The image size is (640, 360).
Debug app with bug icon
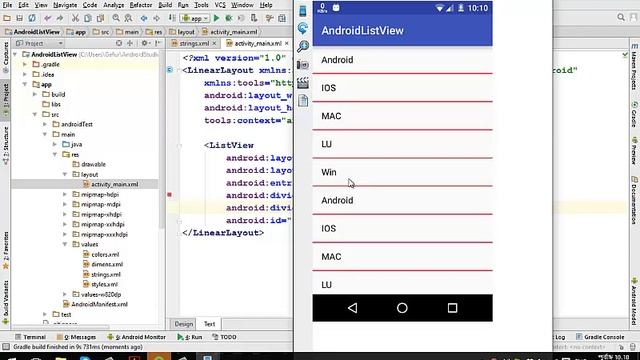coord(229,18)
